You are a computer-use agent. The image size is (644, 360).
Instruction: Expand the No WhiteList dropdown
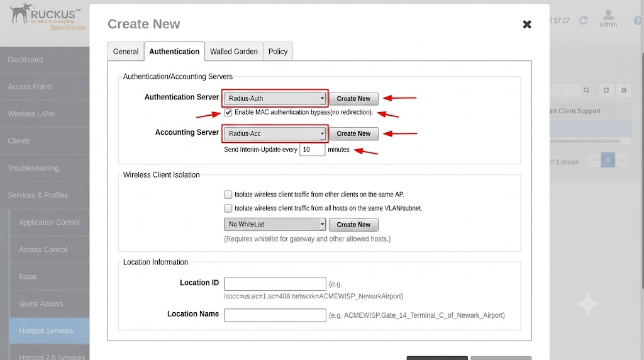coord(275,225)
